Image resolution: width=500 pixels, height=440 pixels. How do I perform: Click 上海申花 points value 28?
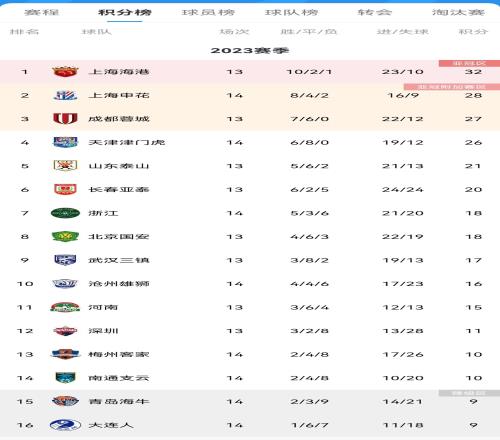(x=473, y=95)
